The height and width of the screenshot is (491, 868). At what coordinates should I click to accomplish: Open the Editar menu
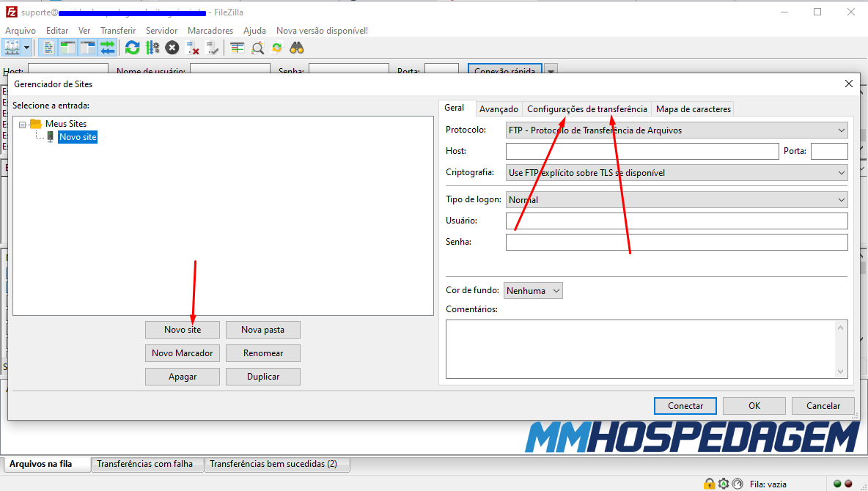click(57, 31)
